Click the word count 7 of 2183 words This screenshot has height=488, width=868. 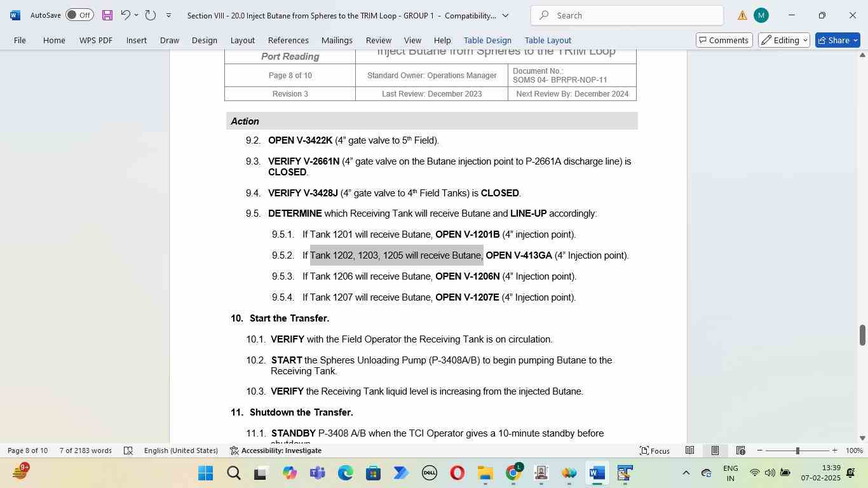pyautogui.click(x=86, y=451)
